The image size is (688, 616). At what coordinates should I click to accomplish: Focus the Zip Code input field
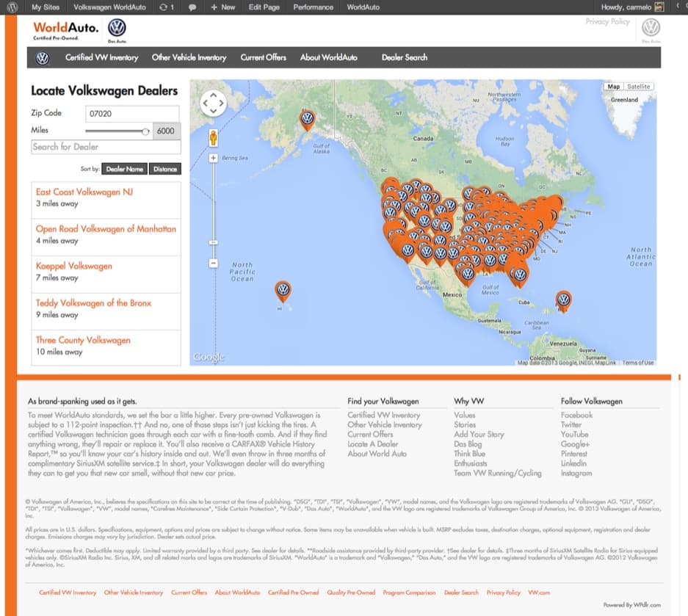pyautogui.click(x=132, y=114)
